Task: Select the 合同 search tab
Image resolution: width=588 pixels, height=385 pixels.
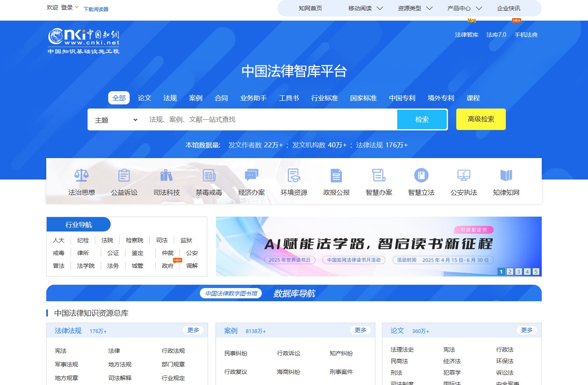Action: tap(221, 98)
